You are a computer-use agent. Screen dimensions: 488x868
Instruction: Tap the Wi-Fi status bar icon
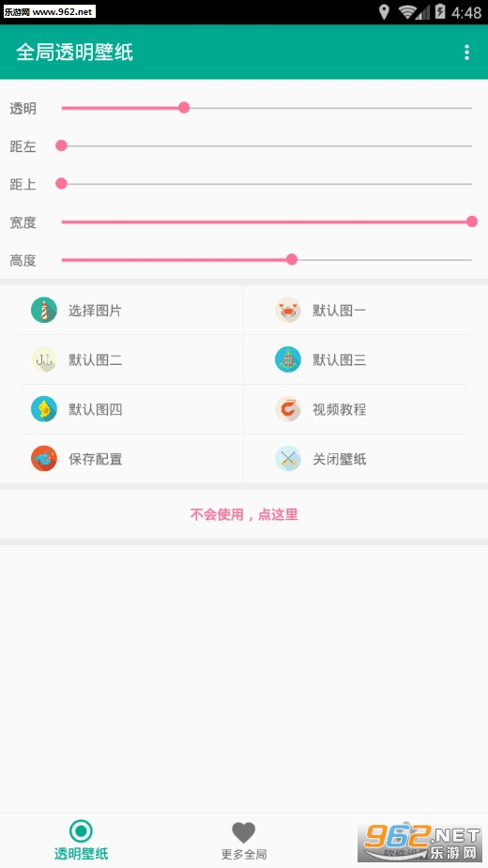[x=411, y=12]
